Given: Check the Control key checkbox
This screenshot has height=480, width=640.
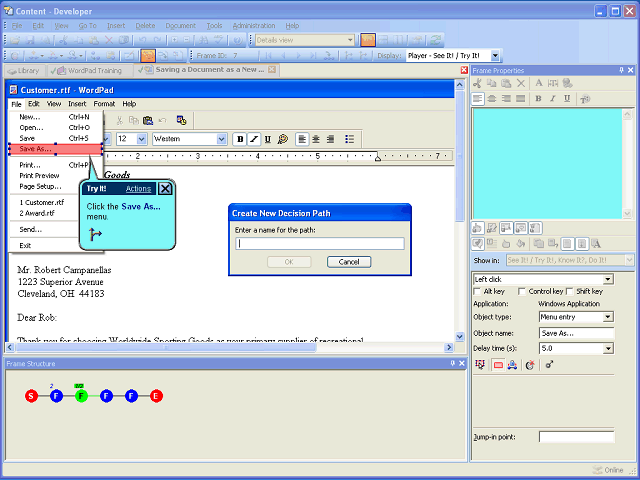Looking at the screenshot, I should pos(522,291).
